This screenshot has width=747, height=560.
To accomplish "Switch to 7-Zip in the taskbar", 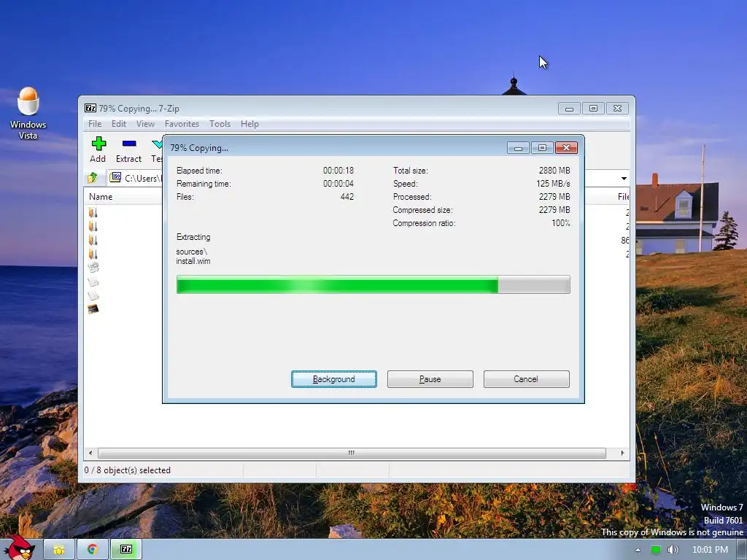I will coord(125,550).
